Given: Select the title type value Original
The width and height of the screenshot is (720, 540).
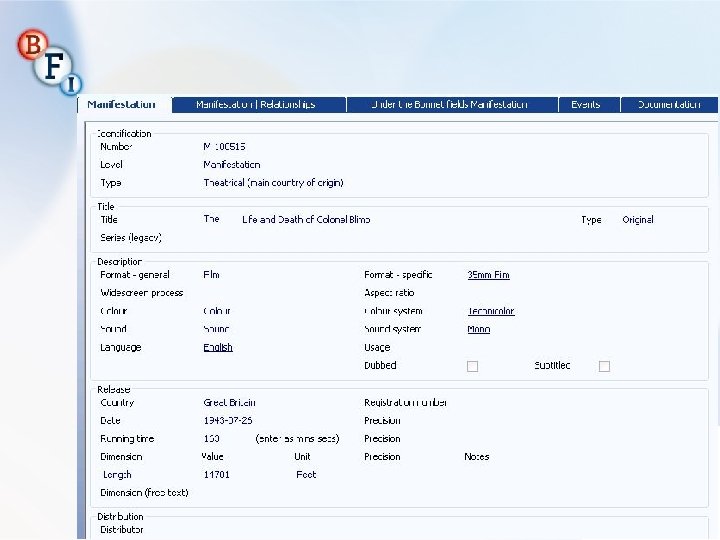Looking at the screenshot, I should [x=638, y=219].
